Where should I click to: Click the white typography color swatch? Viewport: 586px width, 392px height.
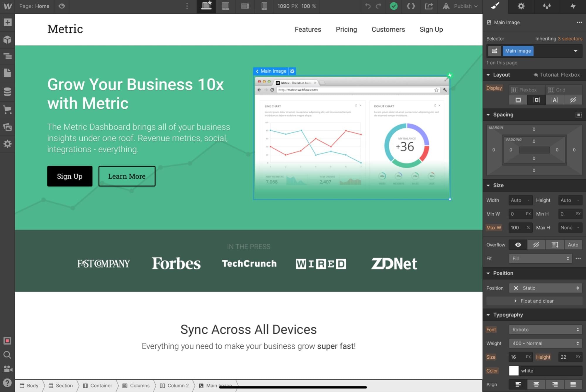514,370
